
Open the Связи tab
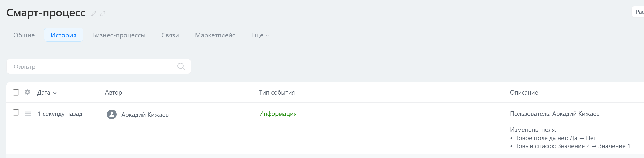[170, 35]
